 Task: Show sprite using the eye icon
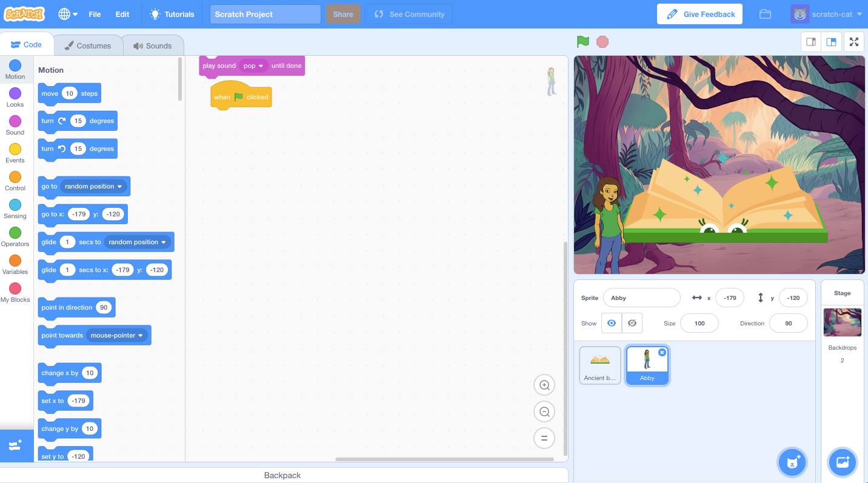(612, 323)
